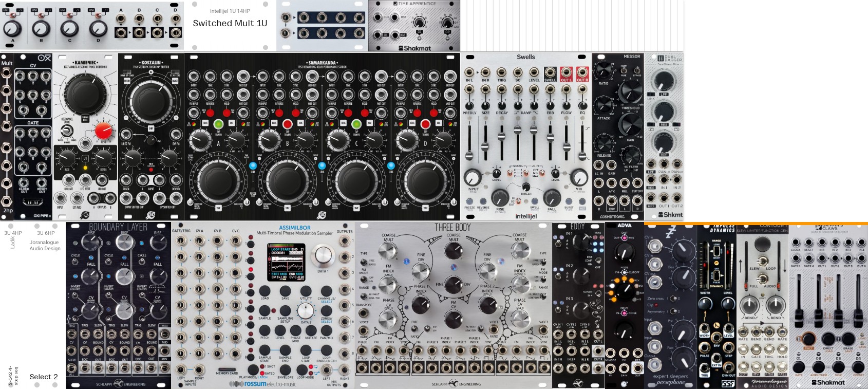
Task: Click the CLOCK OUT jack on OXI Pipe
Action: [x=24, y=183]
